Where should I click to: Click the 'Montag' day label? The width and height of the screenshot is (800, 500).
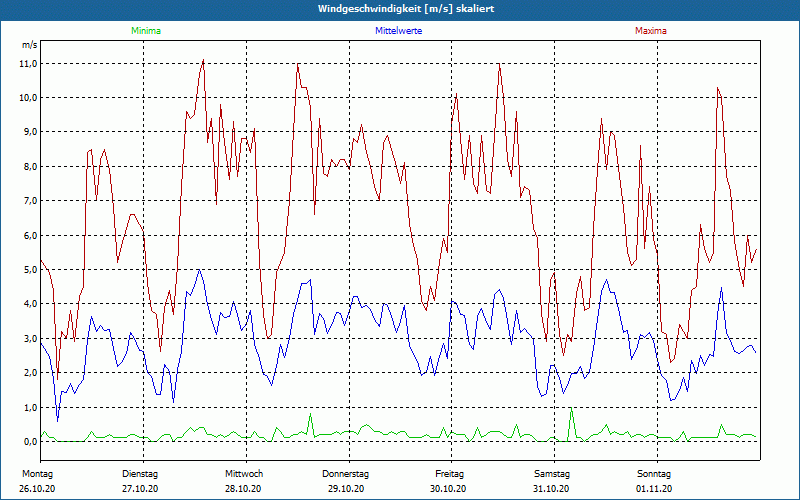coord(37,474)
